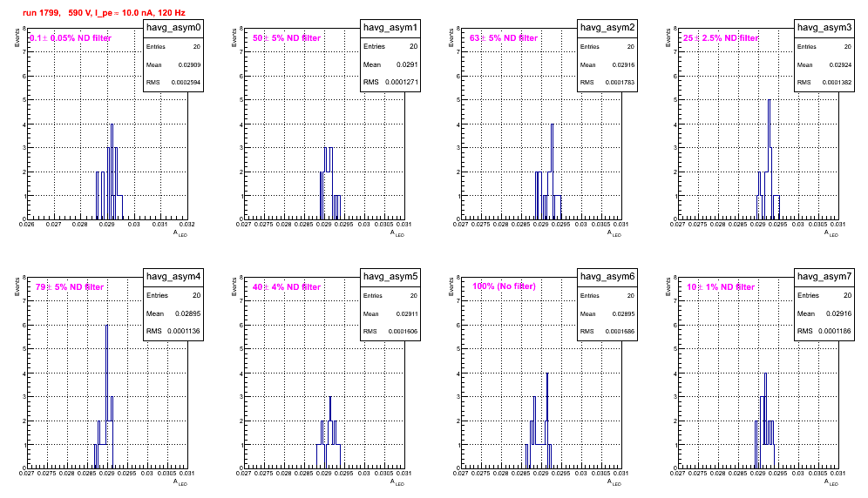The height and width of the screenshot is (498, 868).
Task: Click Mean value 0.02915 in havg_asym2
Action: click(623, 64)
